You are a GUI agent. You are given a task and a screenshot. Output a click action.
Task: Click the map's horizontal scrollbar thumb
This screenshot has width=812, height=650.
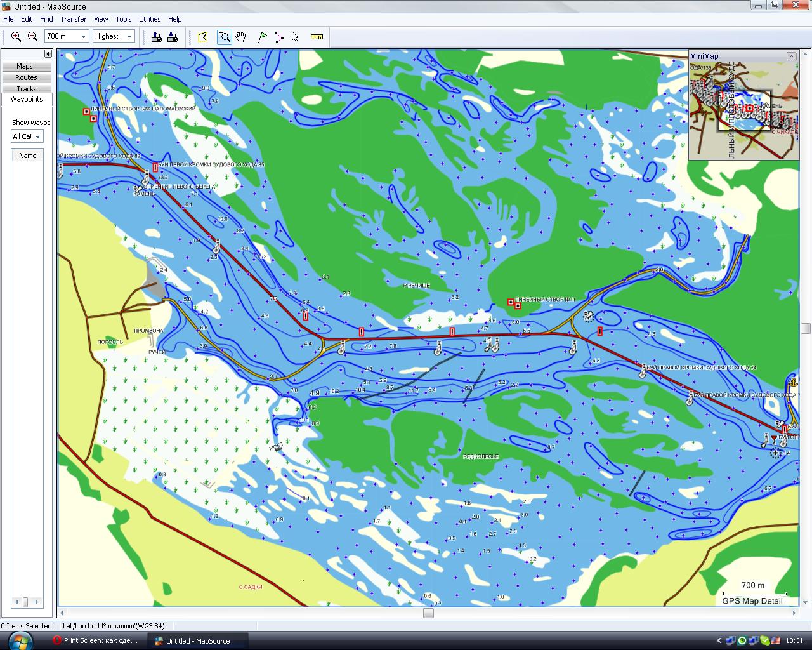tap(428, 613)
